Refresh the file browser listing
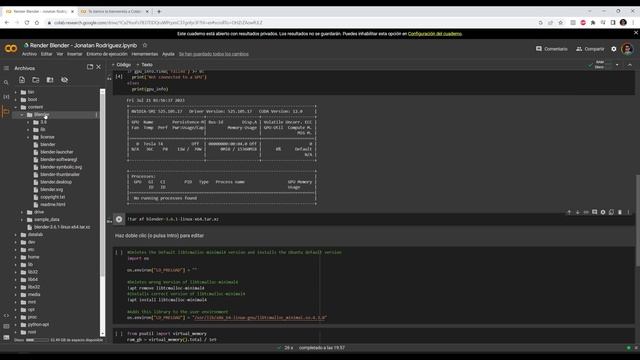 36,80
